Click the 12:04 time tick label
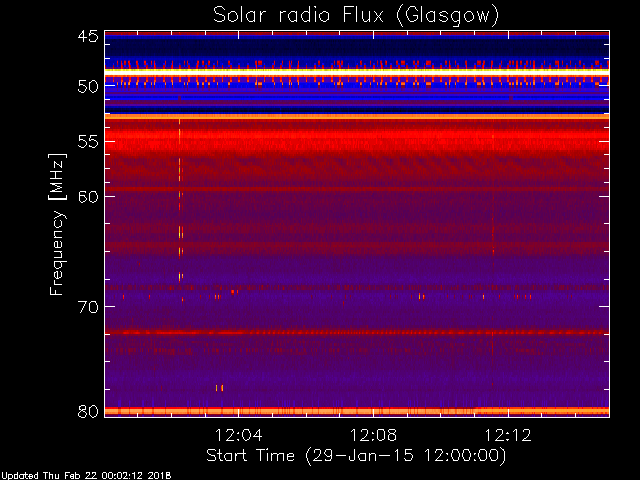The image size is (640, 480). (x=238, y=435)
